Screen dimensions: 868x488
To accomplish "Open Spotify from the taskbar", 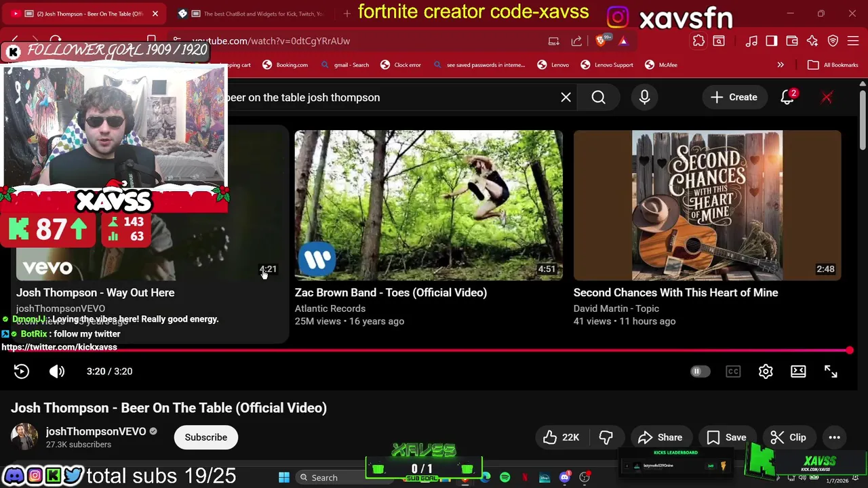I will (505, 477).
